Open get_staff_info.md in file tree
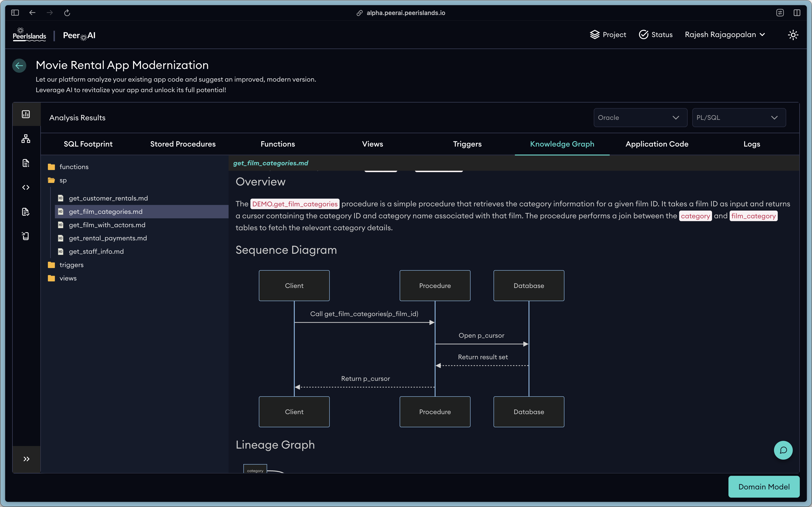This screenshot has width=812, height=507. pos(96,251)
